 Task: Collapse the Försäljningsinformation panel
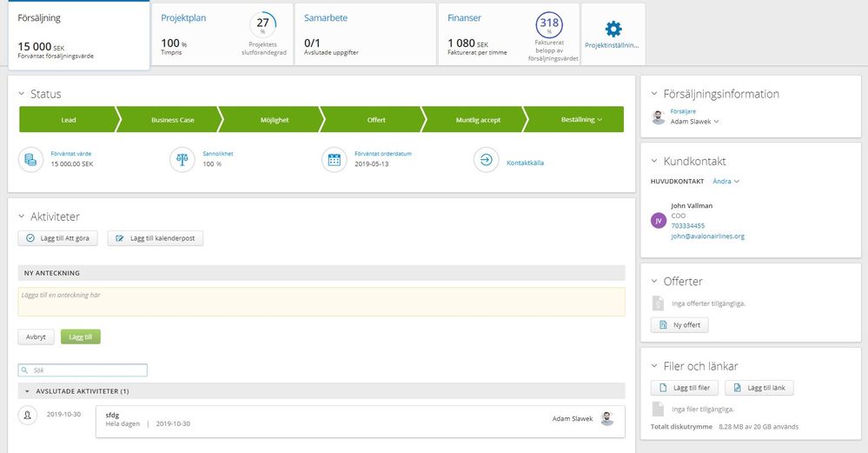tap(654, 94)
